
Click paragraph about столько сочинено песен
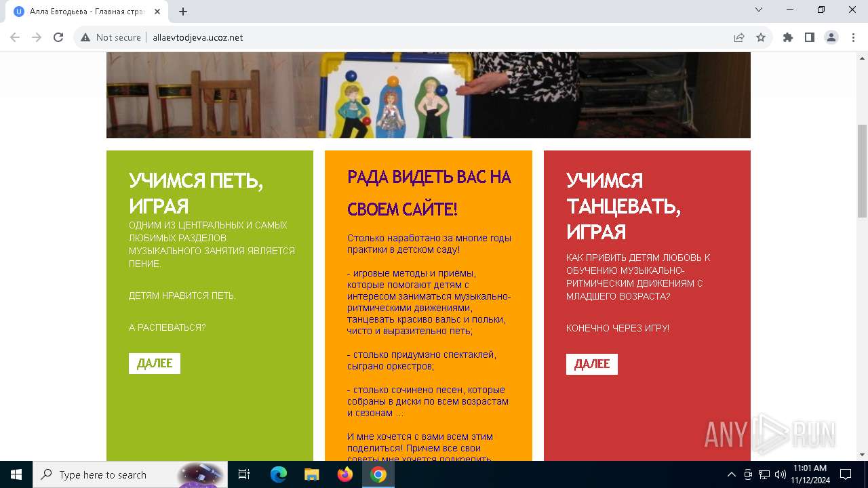(x=428, y=401)
